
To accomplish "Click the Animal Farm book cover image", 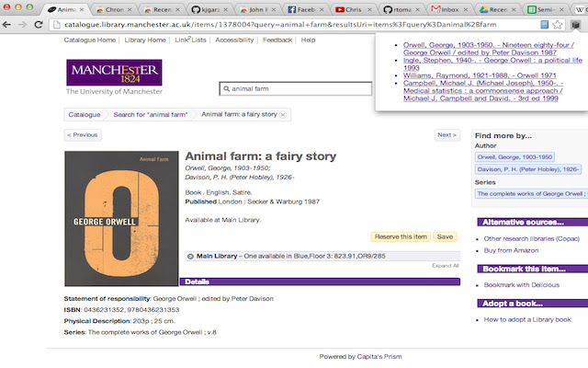I will pyautogui.click(x=121, y=219).
